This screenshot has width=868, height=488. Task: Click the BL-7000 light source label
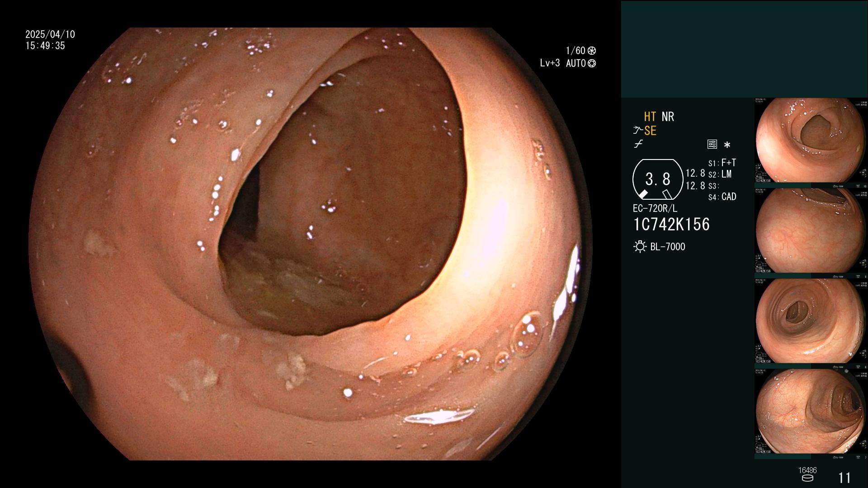[x=668, y=247]
